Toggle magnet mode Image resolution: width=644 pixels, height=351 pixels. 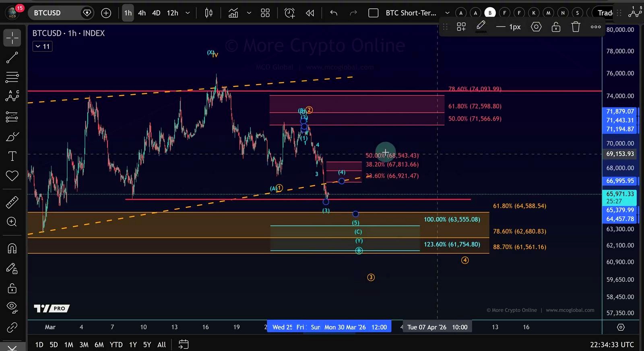tap(12, 248)
